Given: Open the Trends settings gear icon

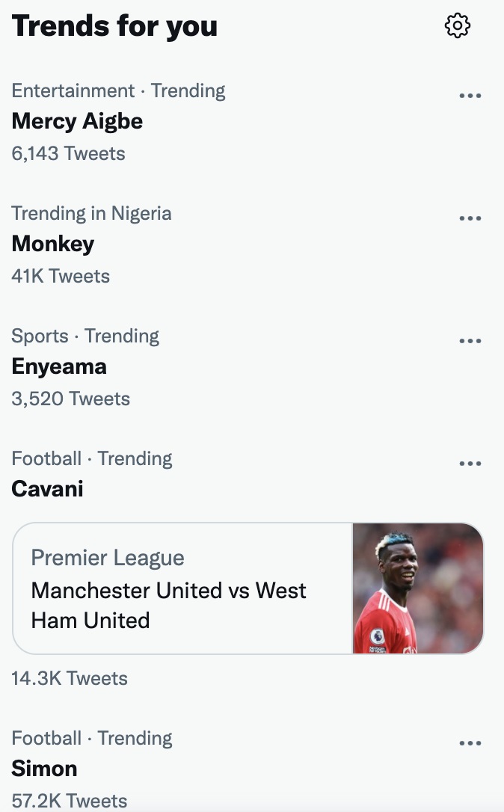Looking at the screenshot, I should point(457,26).
